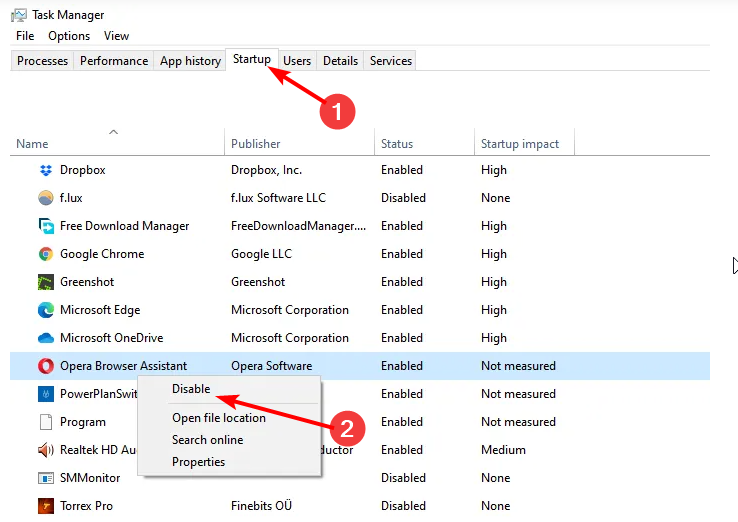Image resolution: width=738 pixels, height=522 pixels.
Task: Sort by the Publisher column header
Action: coord(299,144)
